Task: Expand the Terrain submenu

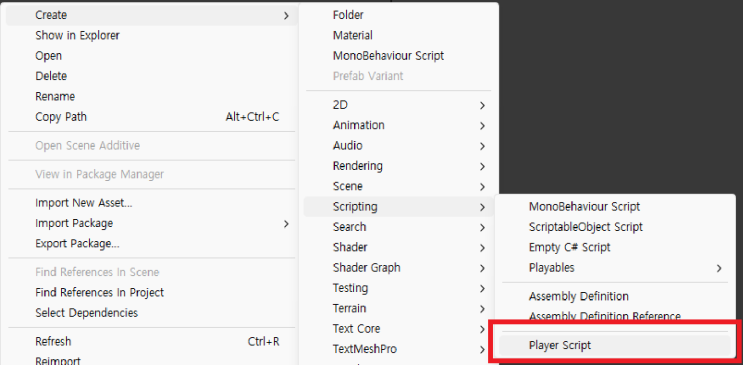Action: pyautogui.click(x=398, y=309)
